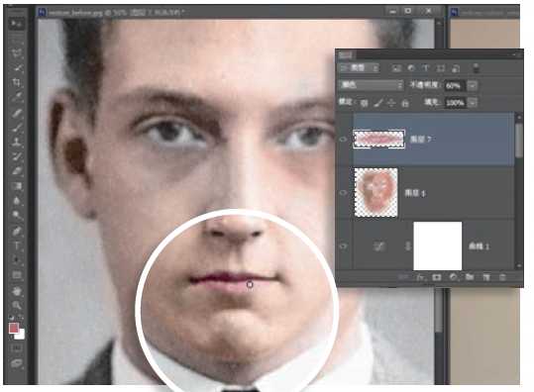Select the Eraser tool
Viewport: 534px width, 392px height.
pos(17,171)
